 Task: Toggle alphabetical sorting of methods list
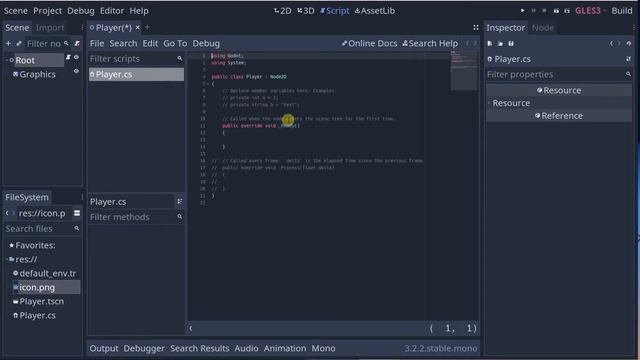point(180,202)
